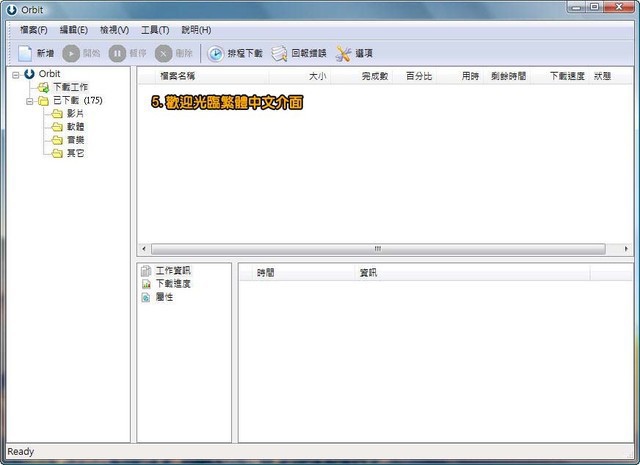The height and width of the screenshot is (465, 640).
Task: Click the 下載工作 folder icon in the tree
Action: [x=43, y=87]
